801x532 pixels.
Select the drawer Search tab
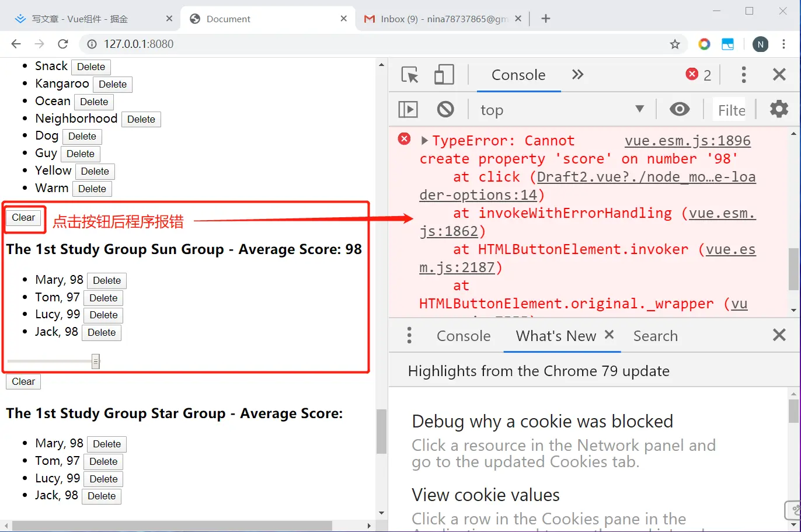tap(656, 336)
